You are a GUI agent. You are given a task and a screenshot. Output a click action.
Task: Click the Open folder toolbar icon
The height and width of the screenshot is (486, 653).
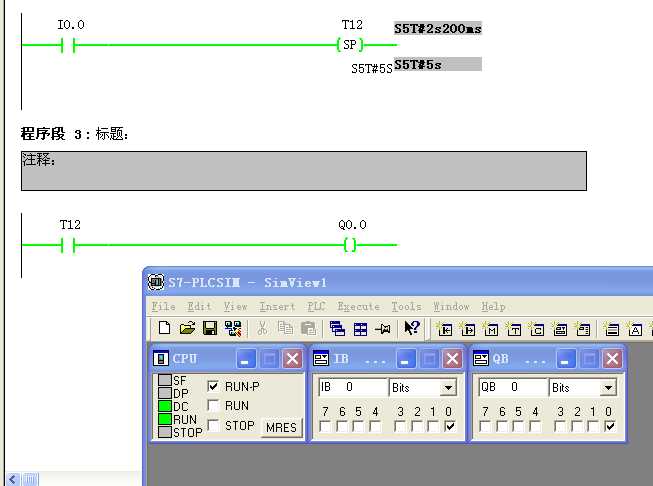click(x=187, y=328)
